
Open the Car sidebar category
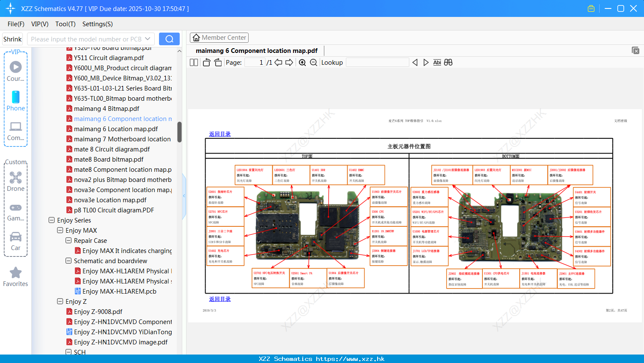pyautogui.click(x=16, y=241)
